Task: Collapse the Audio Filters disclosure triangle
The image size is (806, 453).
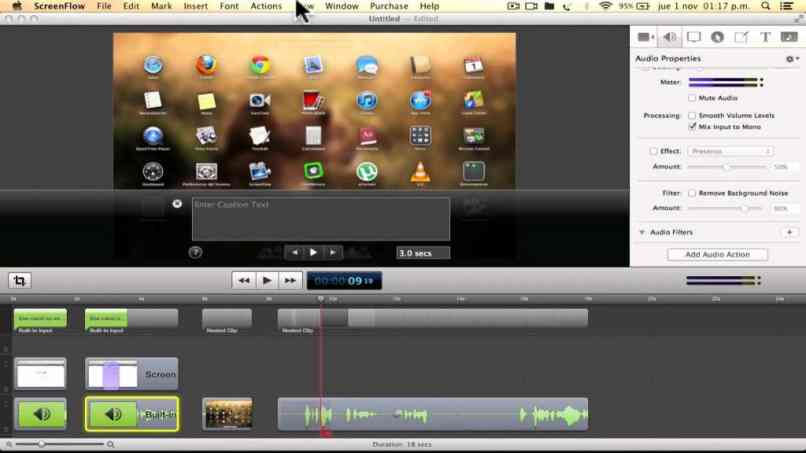Action: (641, 232)
